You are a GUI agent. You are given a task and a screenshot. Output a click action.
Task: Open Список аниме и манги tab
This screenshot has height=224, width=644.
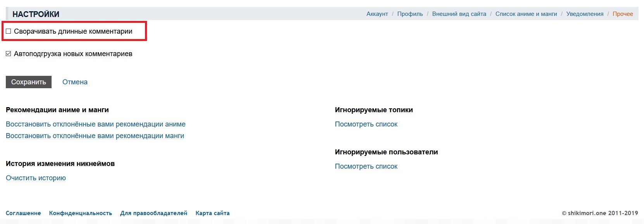pos(526,14)
